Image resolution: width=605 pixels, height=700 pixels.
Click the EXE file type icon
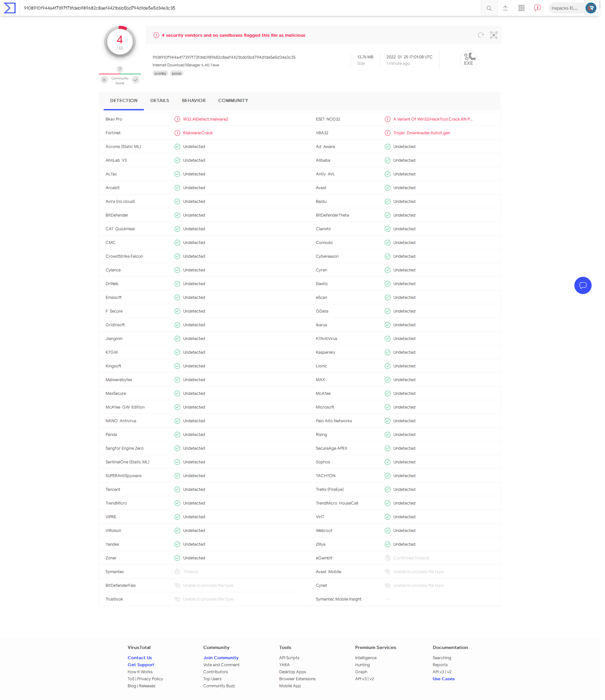tap(468, 59)
